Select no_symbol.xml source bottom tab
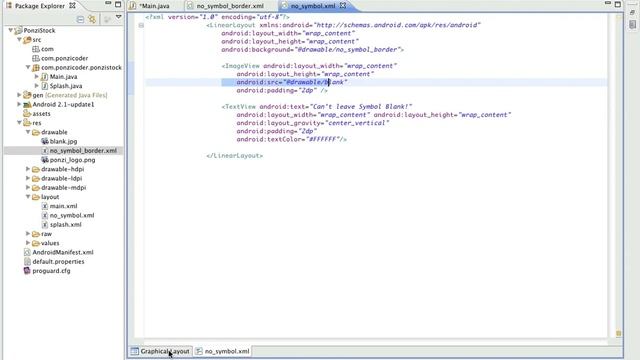This screenshot has width=640, height=360. [222, 351]
